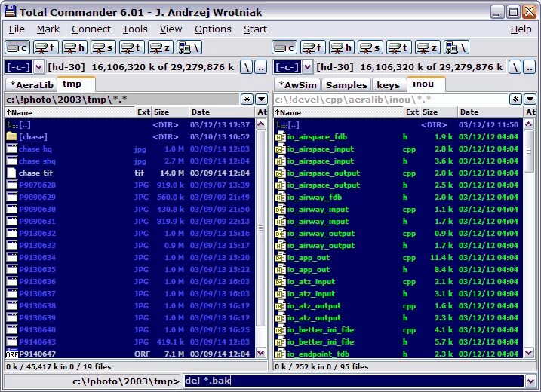Viewport: 541px width, 392px height.
Task: Click the left path bar c:\!photo\2003\tmp\*.*
Action: (x=122, y=100)
